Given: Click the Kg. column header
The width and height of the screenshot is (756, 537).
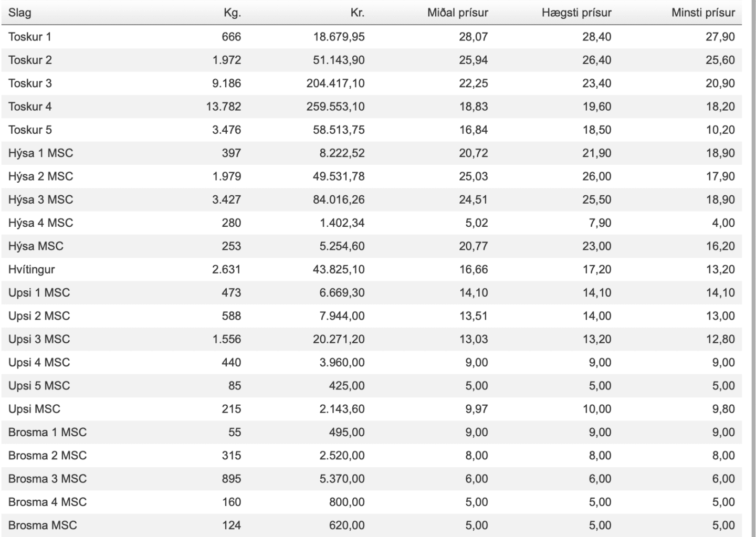Looking at the screenshot, I should [232, 13].
